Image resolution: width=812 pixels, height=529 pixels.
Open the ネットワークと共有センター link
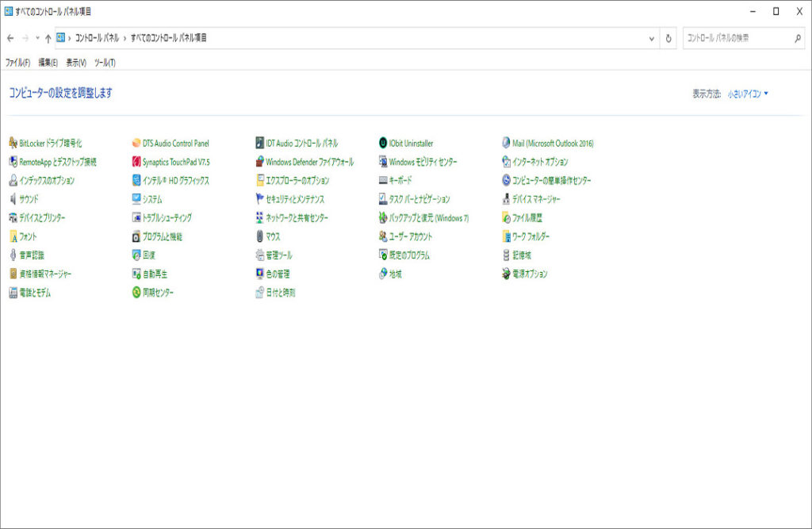click(297, 218)
